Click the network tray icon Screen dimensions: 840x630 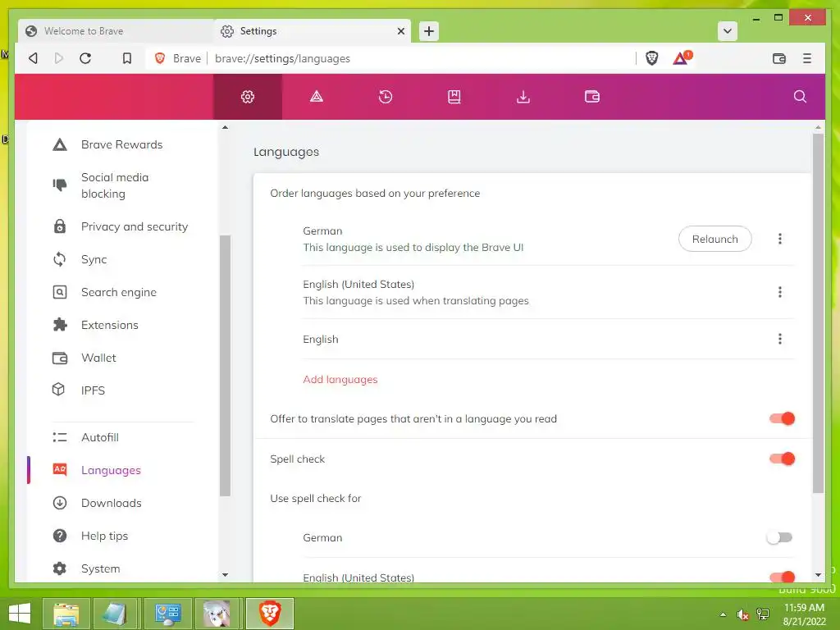coord(762,614)
